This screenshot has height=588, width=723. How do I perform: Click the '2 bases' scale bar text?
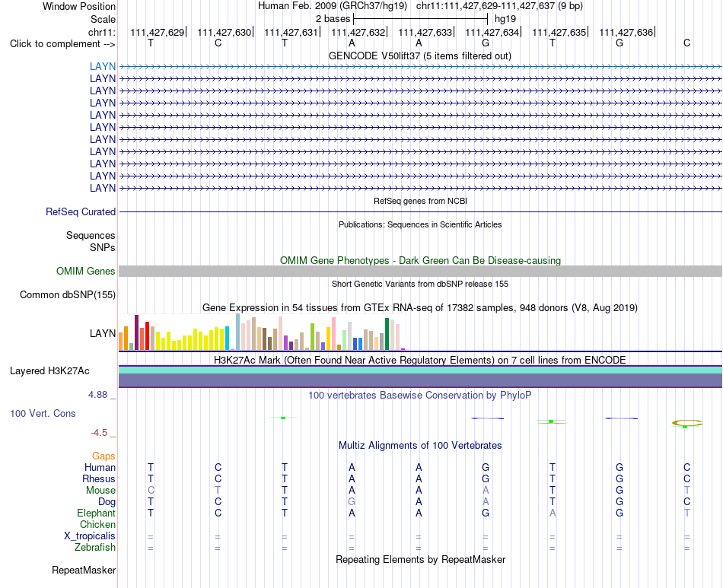coord(333,19)
